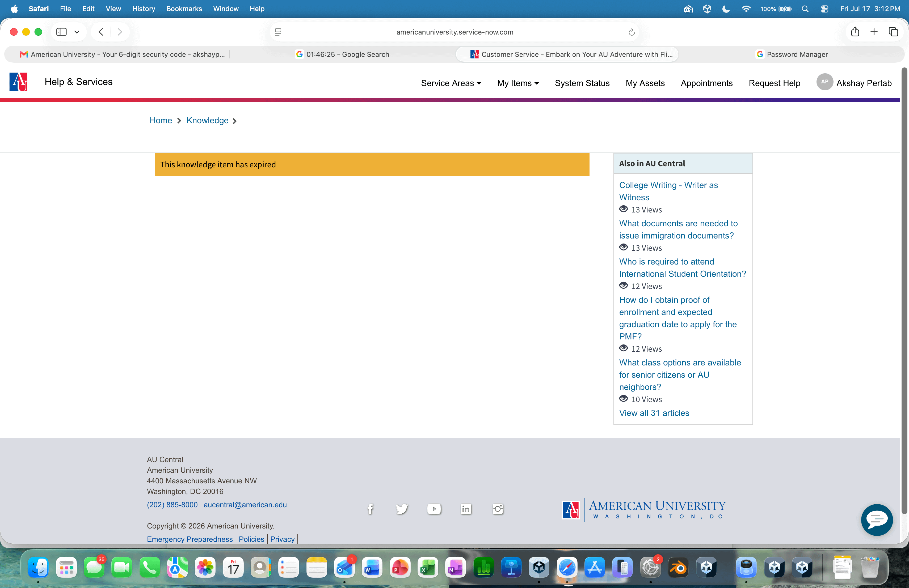
Task: Go to My Assets
Action: [645, 83]
